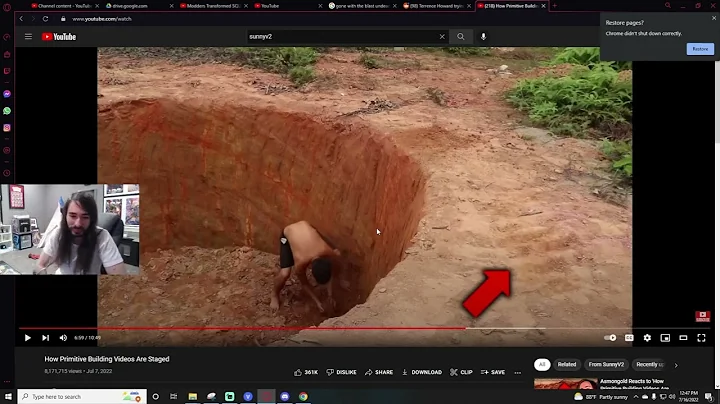This screenshot has width=720, height=404.
Task: Select the Recently uploaded filter chip
Action: 649,365
